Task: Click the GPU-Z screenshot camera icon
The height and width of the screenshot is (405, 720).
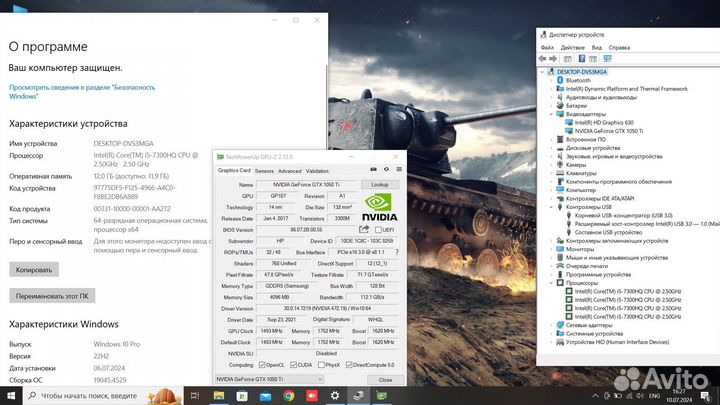Action: pyautogui.click(x=373, y=169)
